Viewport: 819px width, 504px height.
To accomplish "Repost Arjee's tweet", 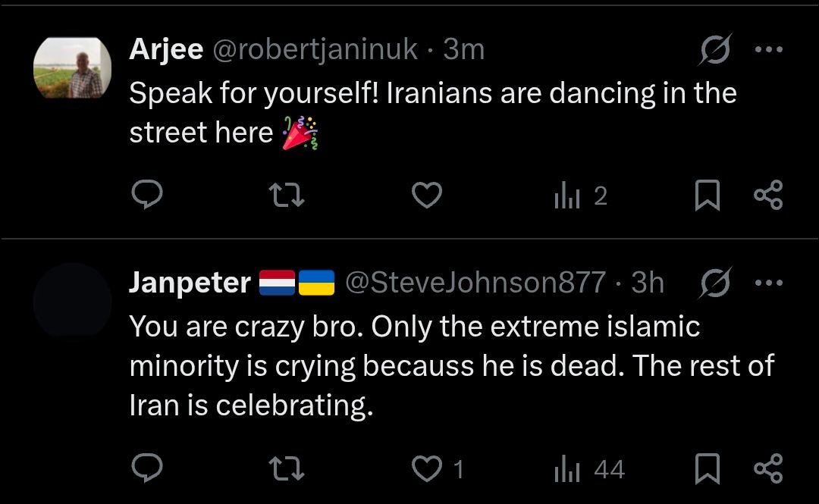I will [288, 196].
